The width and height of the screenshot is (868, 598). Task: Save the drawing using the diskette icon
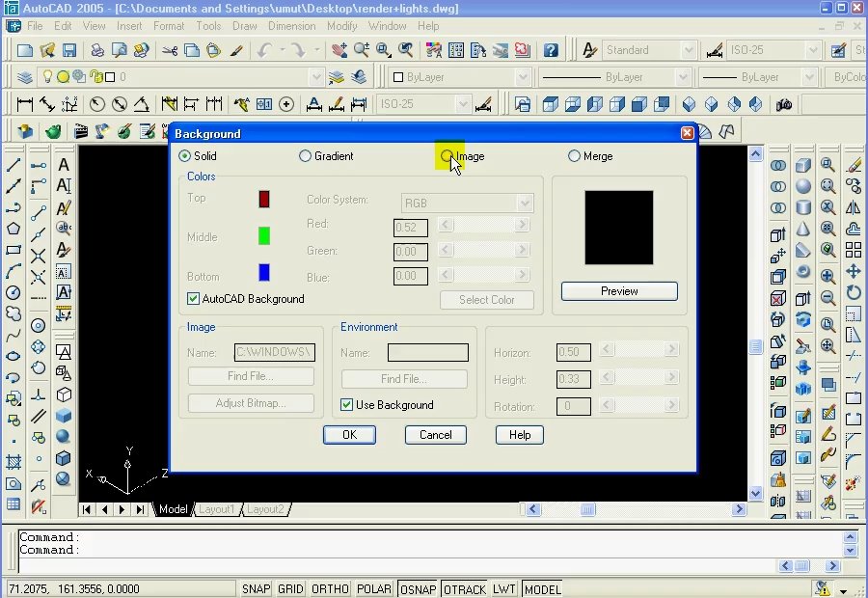69,50
